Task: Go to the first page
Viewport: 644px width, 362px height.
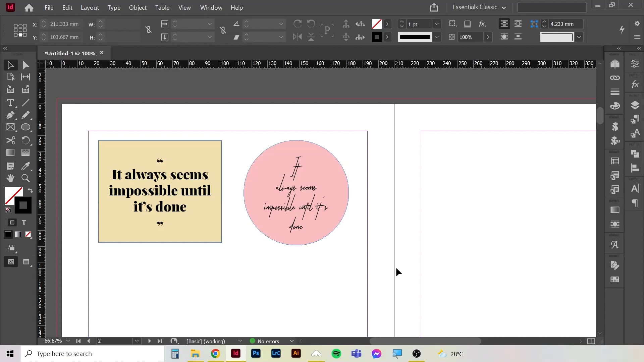Action: click(x=78, y=341)
